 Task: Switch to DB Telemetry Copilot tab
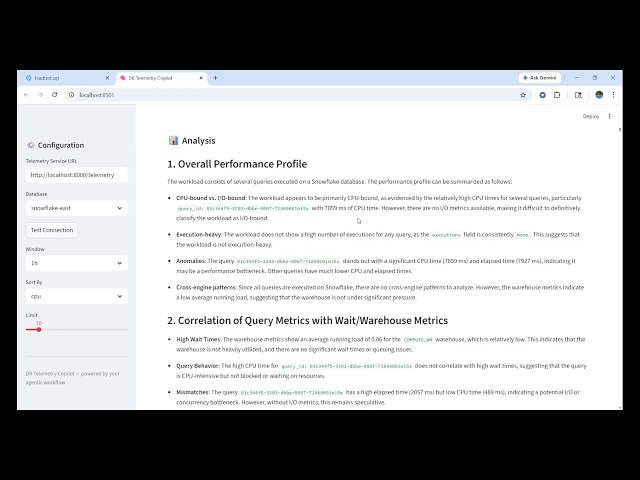coord(161,78)
